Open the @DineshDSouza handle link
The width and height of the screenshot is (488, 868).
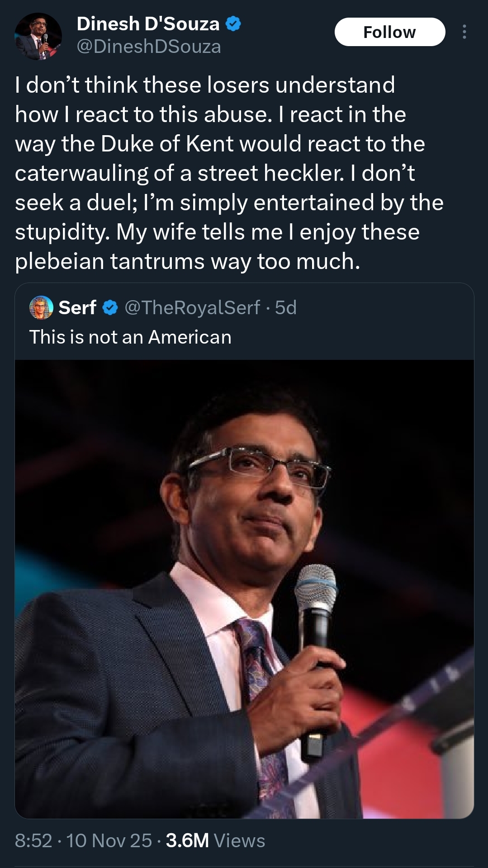[x=149, y=47]
